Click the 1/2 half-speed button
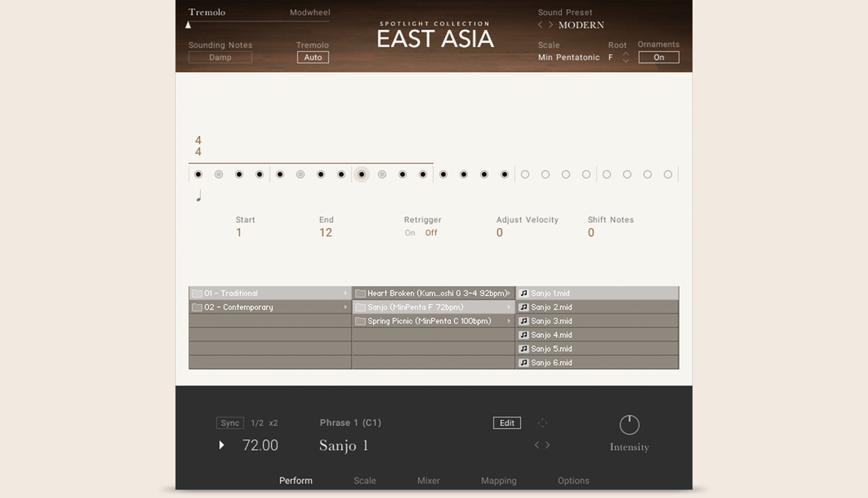The height and width of the screenshot is (498, 868). (x=257, y=423)
